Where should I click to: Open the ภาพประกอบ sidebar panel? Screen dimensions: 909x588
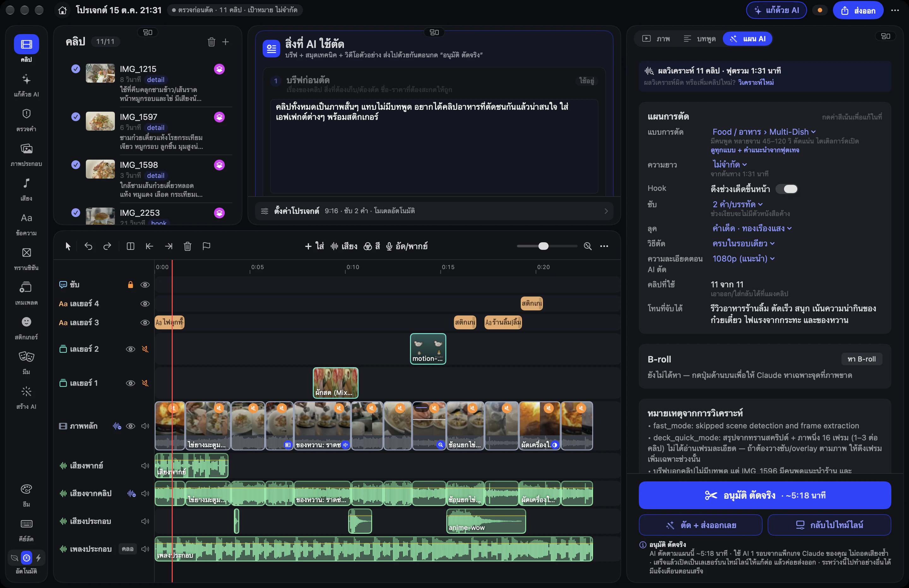coord(26,155)
